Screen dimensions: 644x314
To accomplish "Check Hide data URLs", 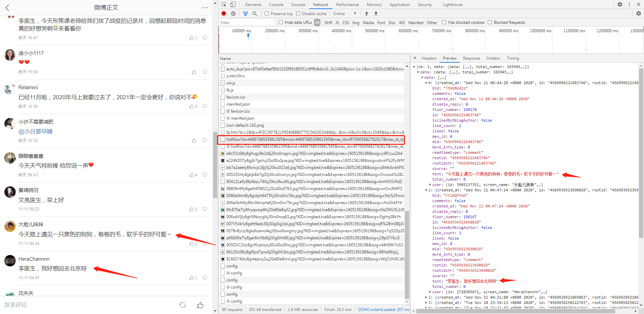I will pyautogui.click(x=281, y=22).
